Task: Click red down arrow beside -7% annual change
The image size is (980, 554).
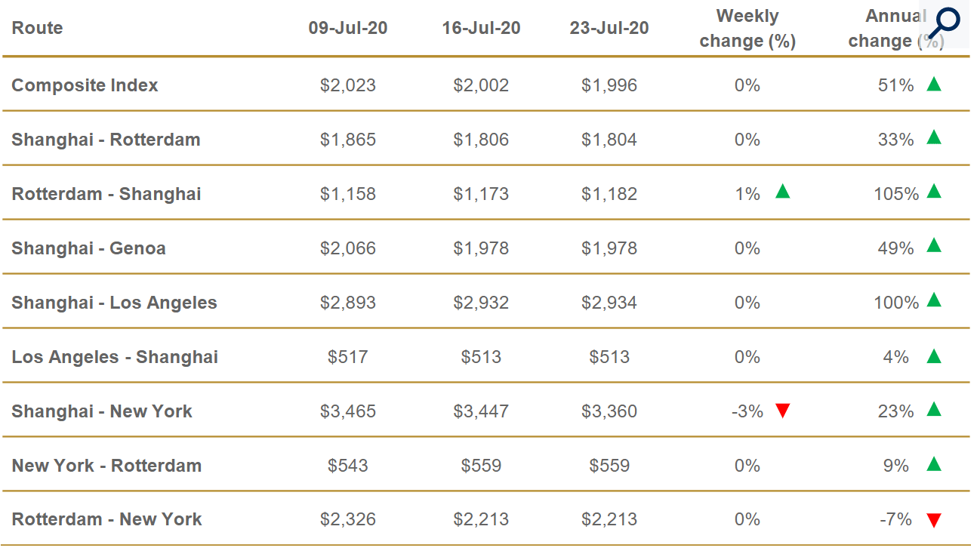Action: [934, 520]
